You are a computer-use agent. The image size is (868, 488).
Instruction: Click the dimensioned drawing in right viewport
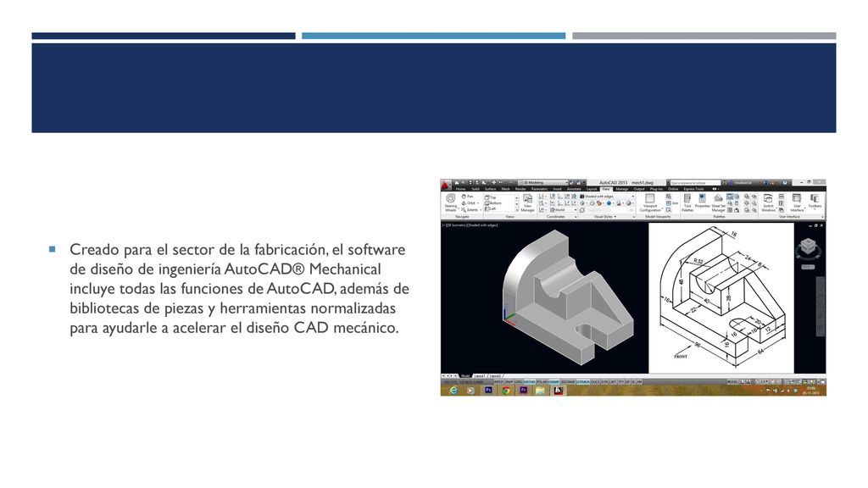tap(722, 297)
